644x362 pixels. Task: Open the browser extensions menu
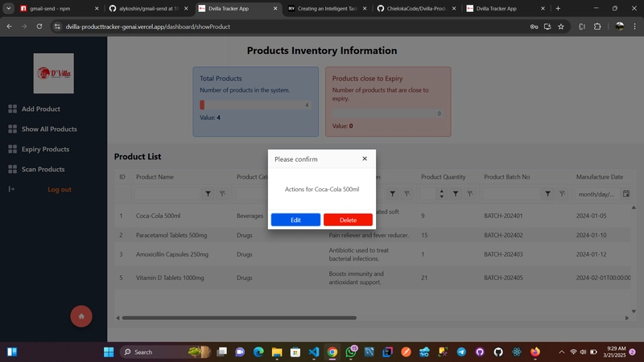[x=597, y=27]
